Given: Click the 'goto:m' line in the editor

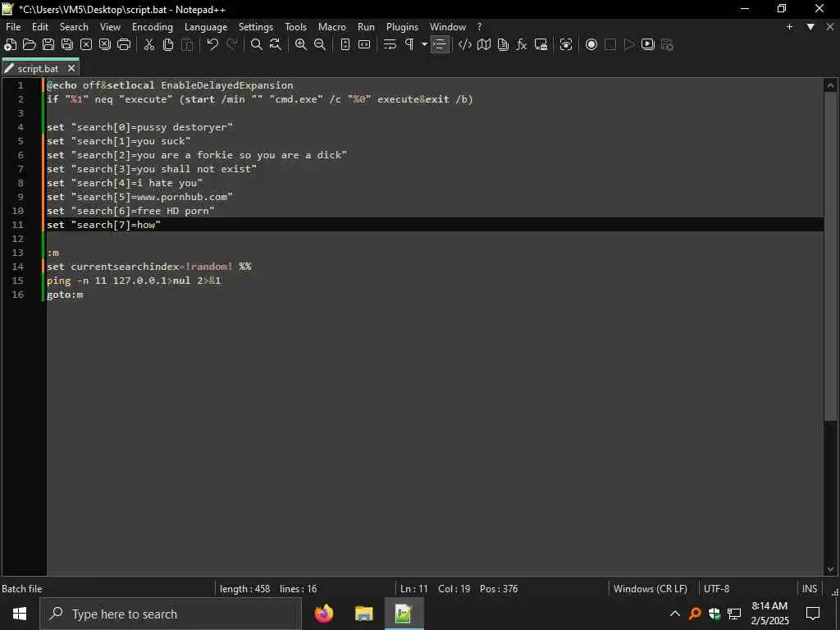Looking at the screenshot, I should point(65,294).
